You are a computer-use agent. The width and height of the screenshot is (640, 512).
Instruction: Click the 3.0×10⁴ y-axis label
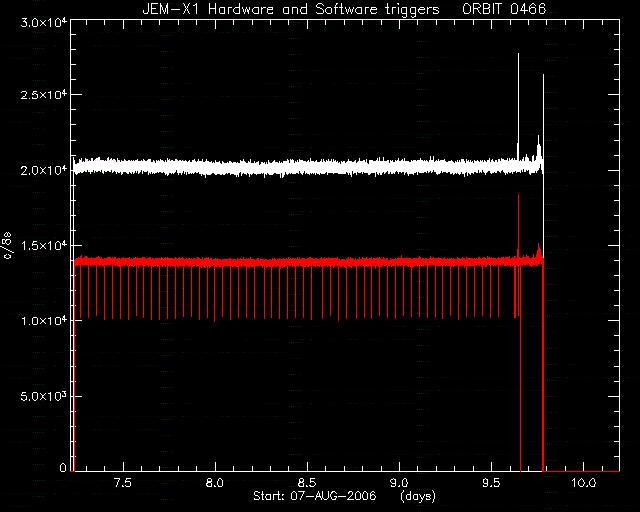[x=44, y=22]
